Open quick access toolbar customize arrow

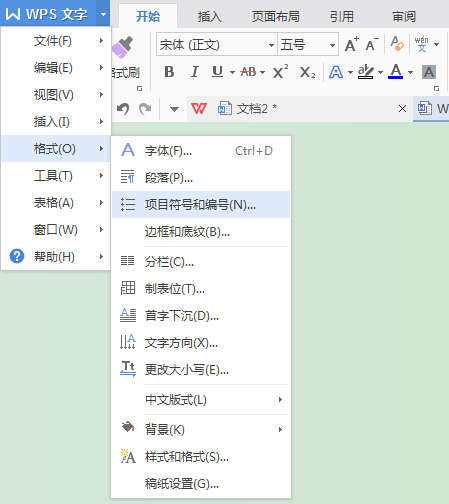pos(174,109)
